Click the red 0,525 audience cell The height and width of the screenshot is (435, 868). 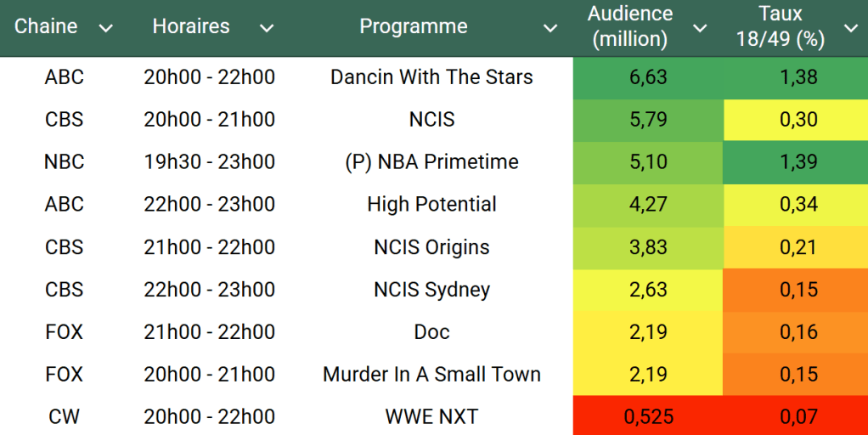[x=648, y=417]
